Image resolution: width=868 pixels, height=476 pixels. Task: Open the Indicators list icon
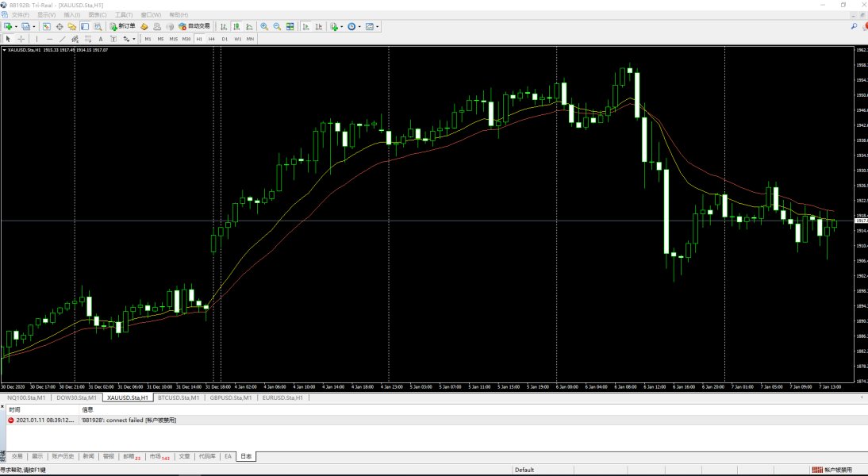[334, 26]
